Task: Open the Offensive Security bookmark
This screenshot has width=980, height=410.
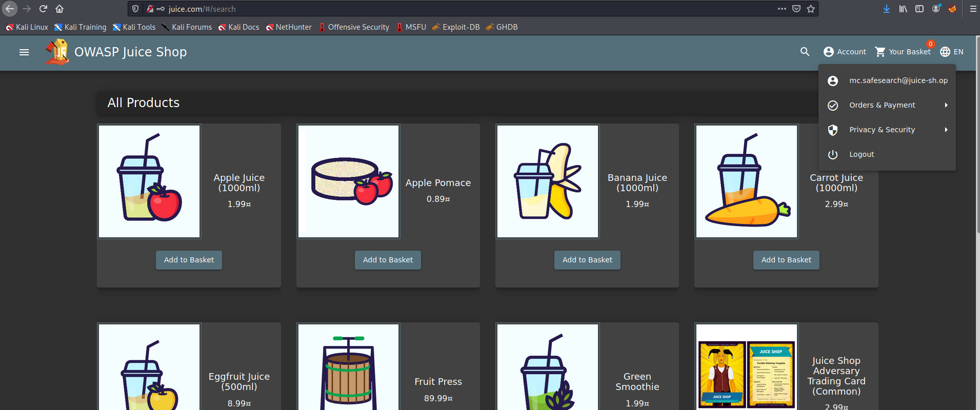Action: (x=353, y=27)
